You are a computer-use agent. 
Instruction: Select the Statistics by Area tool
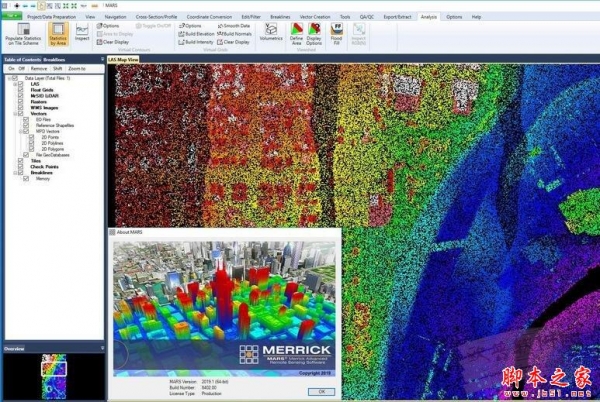click(x=58, y=34)
